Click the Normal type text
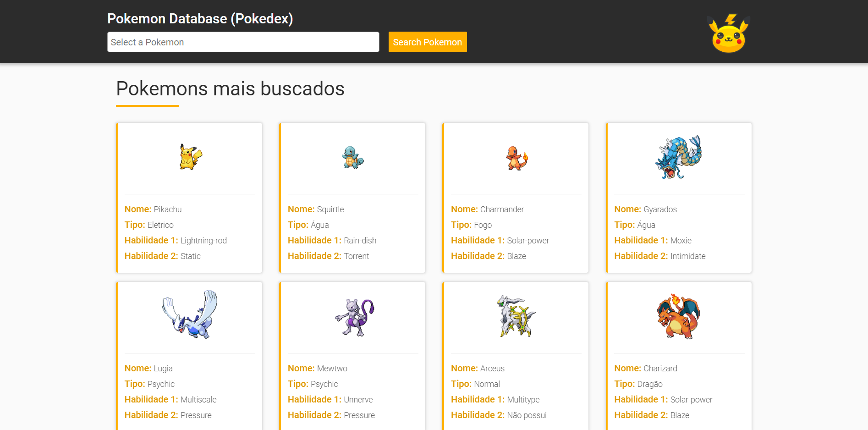Screen dimensions: 868x430 pos(487,384)
